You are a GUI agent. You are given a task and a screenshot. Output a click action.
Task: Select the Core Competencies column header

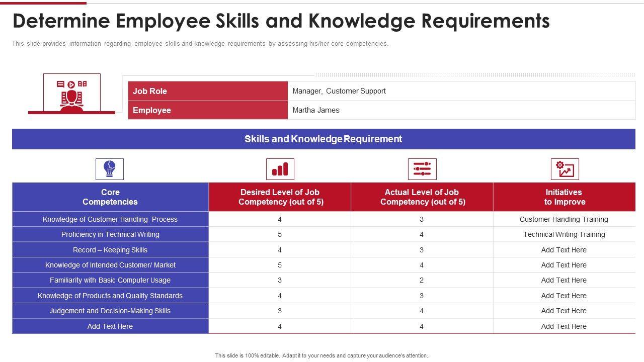coord(110,197)
